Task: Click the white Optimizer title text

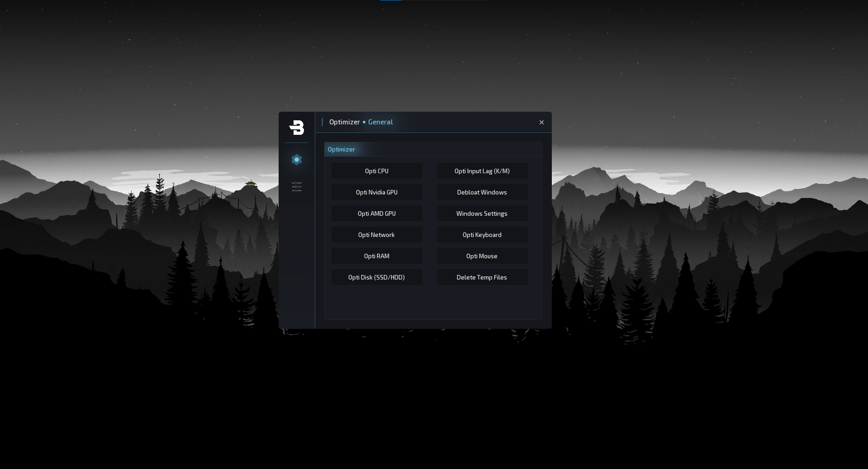Action: click(344, 122)
